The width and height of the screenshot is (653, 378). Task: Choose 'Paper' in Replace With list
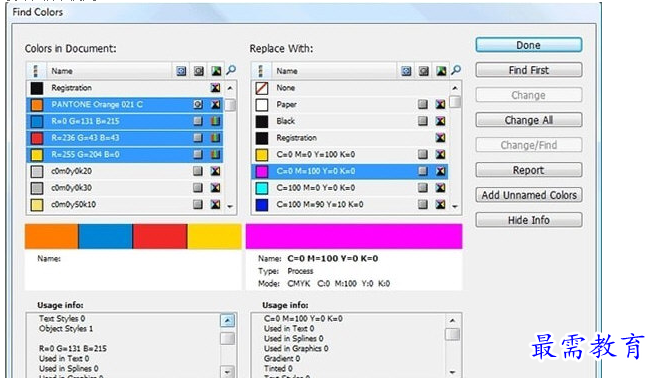tap(350, 104)
